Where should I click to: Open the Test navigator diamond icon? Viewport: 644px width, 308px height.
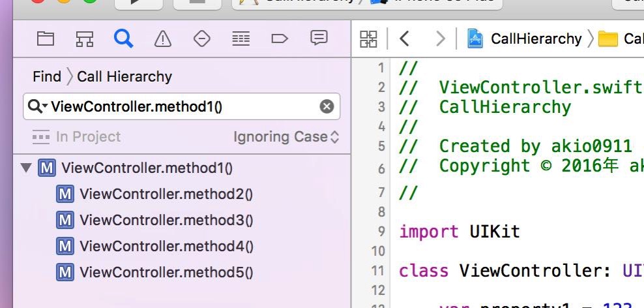(201, 39)
